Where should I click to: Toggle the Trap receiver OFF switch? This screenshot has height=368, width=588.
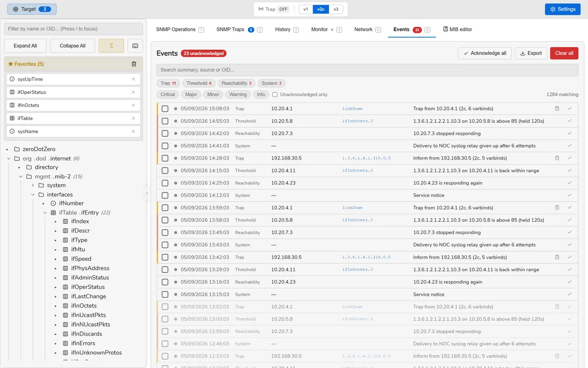tap(283, 9)
